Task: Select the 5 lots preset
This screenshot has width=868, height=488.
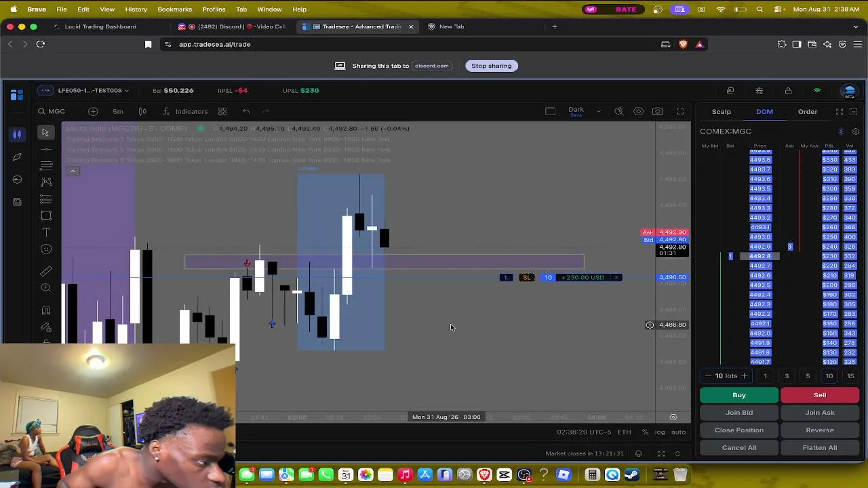Action: pos(808,375)
